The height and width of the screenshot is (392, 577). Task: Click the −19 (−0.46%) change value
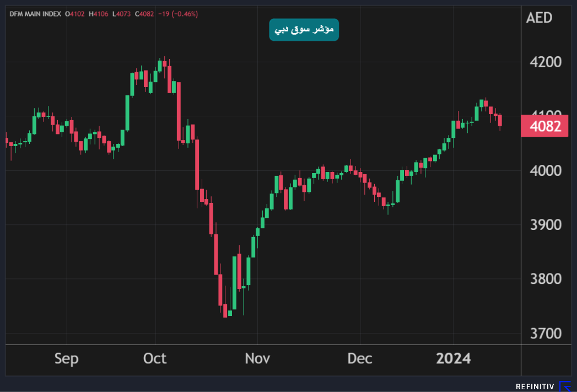point(179,13)
